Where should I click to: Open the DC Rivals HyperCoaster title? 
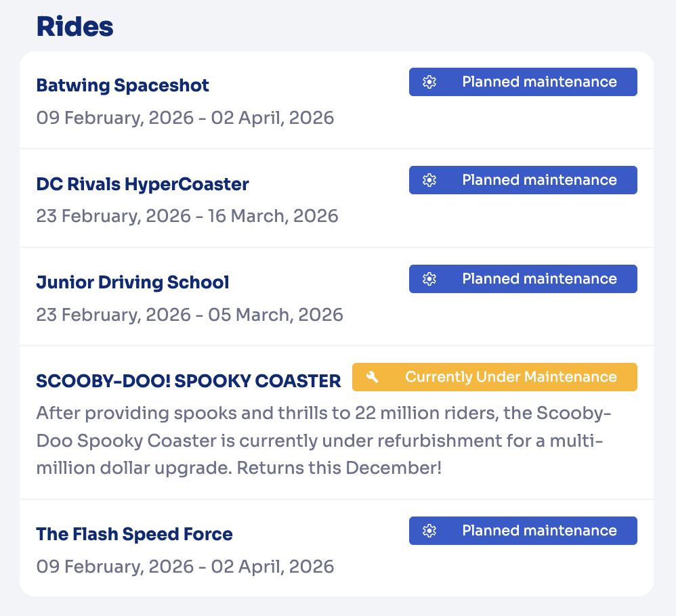click(x=142, y=183)
